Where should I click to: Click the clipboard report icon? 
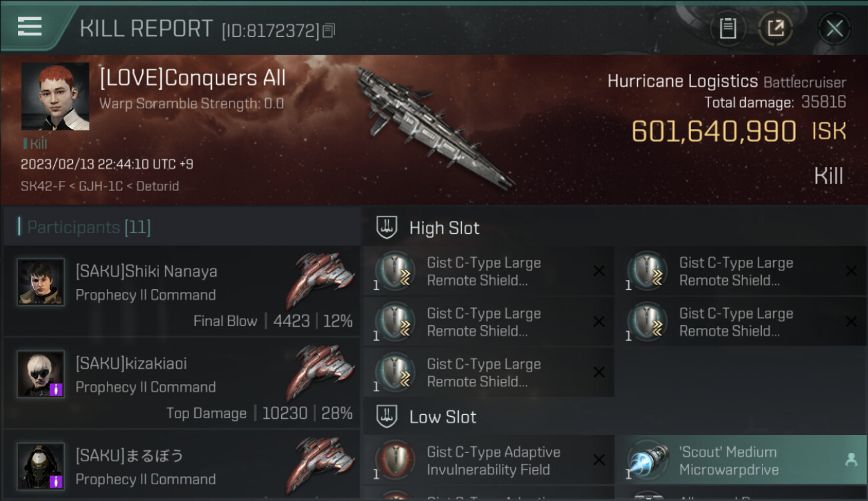click(727, 28)
